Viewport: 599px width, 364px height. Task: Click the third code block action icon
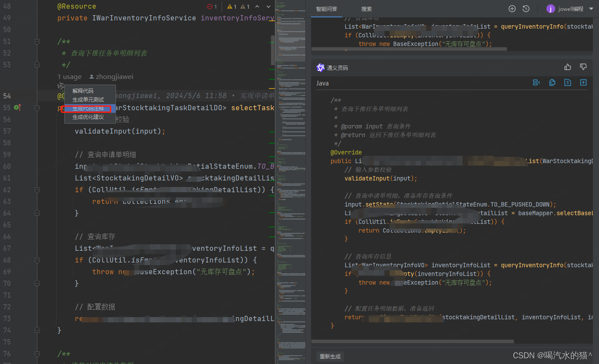point(568,82)
